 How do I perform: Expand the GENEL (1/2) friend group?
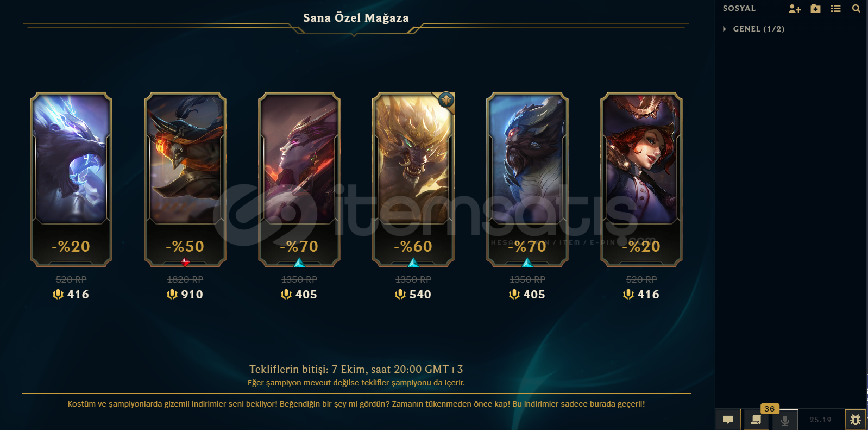[x=754, y=29]
